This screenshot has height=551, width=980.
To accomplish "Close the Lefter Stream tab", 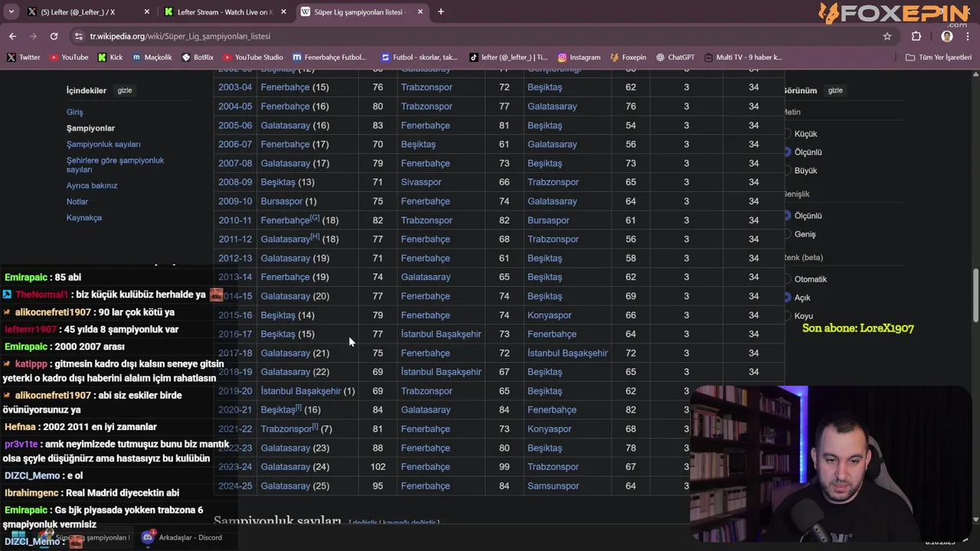I will pyautogui.click(x=283, y=11).
